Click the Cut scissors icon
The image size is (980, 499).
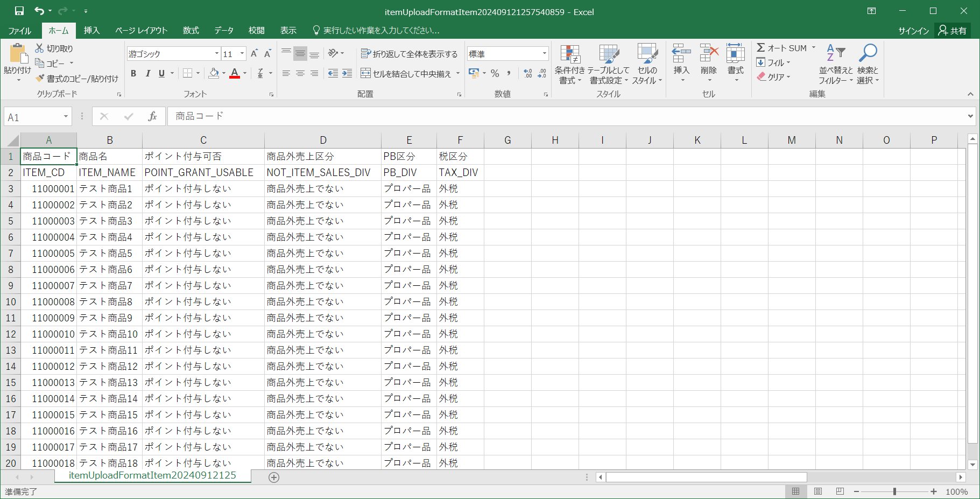[x=40, y=48]
